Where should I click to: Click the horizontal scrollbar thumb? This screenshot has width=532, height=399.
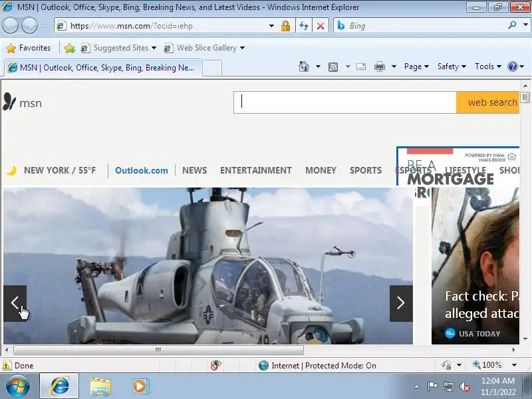click(158, 350)
